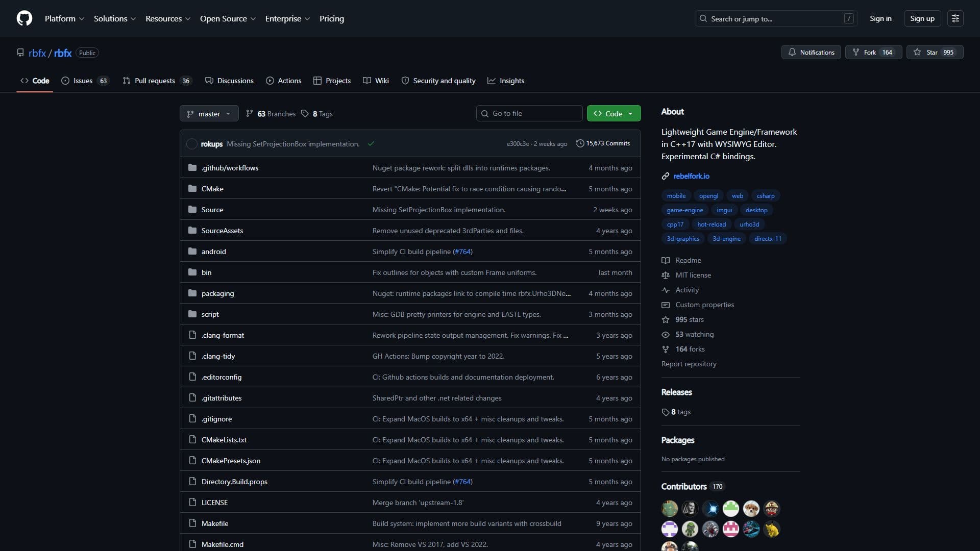
Task: Click the game-engine topic tag
Action: tap(685, 210)
